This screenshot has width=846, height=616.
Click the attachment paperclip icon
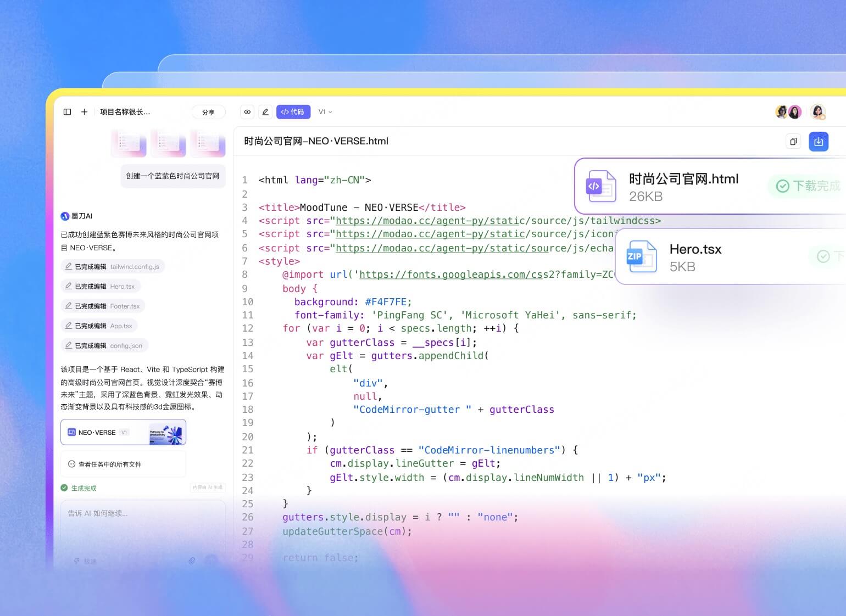coord(192,561)
